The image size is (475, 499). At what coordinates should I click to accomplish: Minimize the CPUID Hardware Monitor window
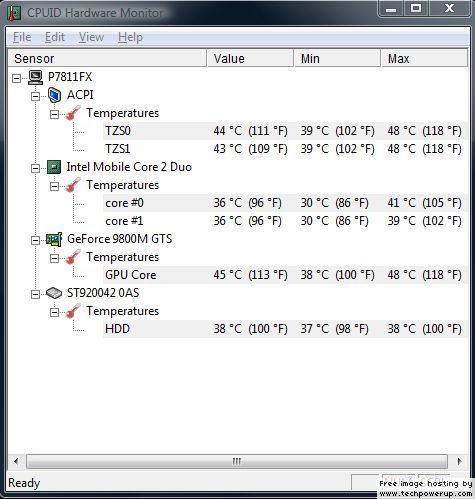tap(391, 9)
